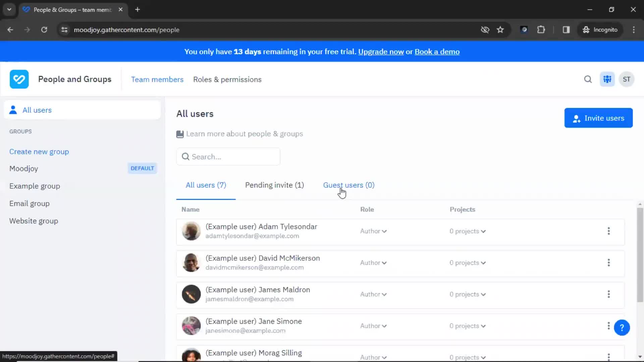Click the GatherContent logo icon
Image resolution: width=644 pixels, height=362 pixels.
tap(19, 79)
